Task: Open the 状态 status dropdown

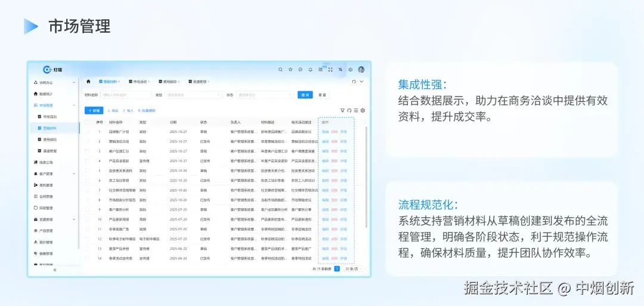Action: (x=264, y=95)
